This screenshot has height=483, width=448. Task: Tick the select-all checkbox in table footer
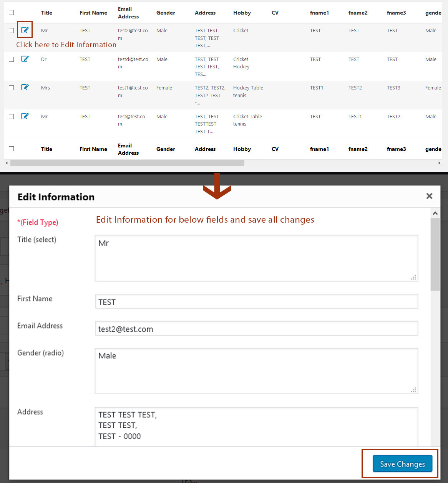click(12, 149)
